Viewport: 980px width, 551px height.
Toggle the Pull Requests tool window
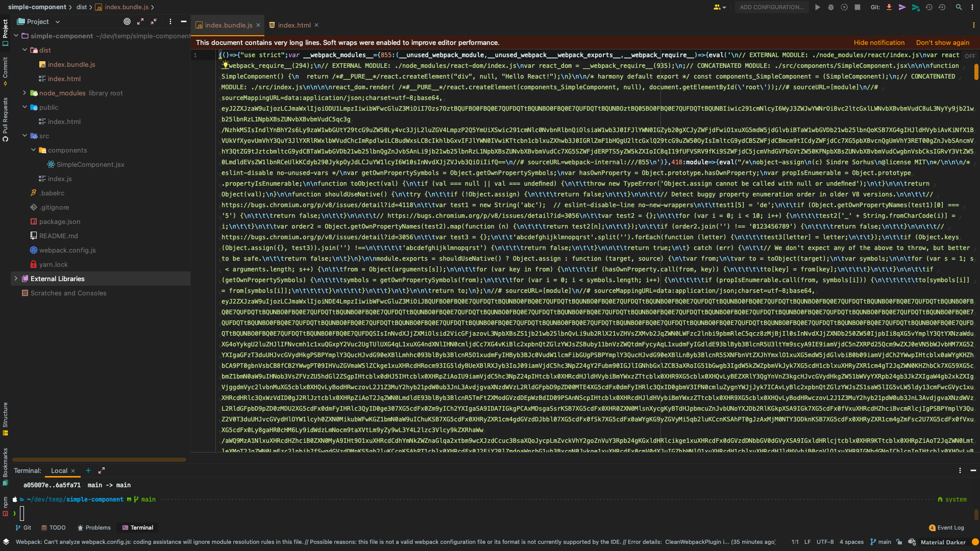tap(5, 119)
